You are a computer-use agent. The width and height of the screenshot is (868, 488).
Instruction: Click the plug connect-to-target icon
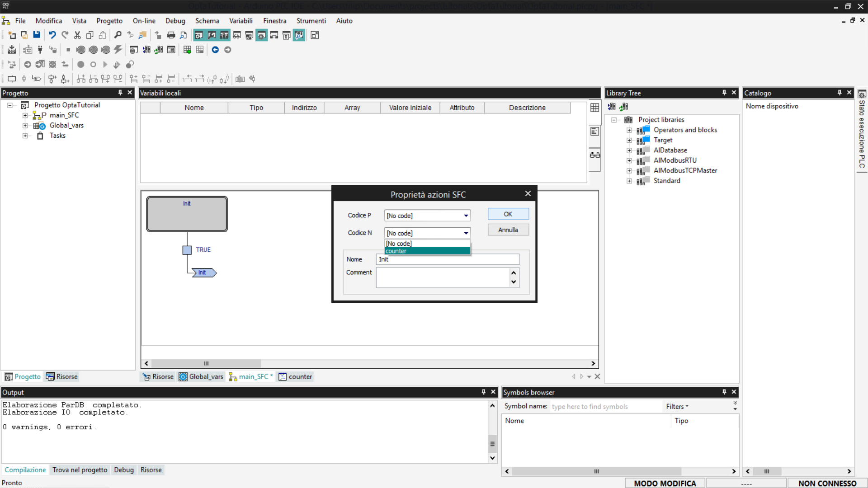40,50
